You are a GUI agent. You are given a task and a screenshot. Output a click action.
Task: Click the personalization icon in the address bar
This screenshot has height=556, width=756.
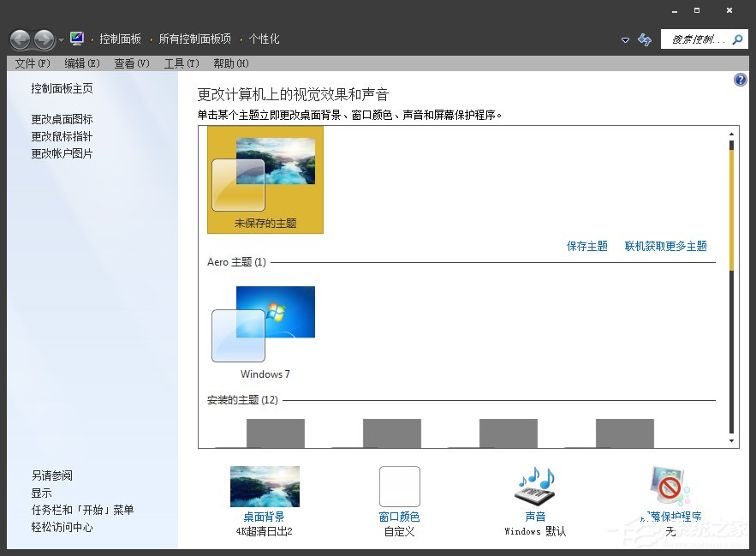75,38
